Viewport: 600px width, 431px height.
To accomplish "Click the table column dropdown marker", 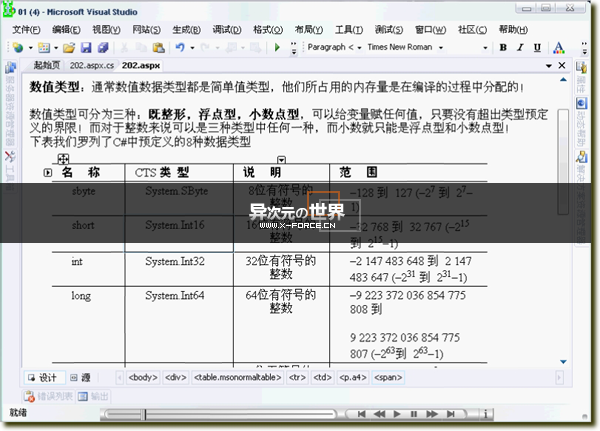I will coord(282,160).
